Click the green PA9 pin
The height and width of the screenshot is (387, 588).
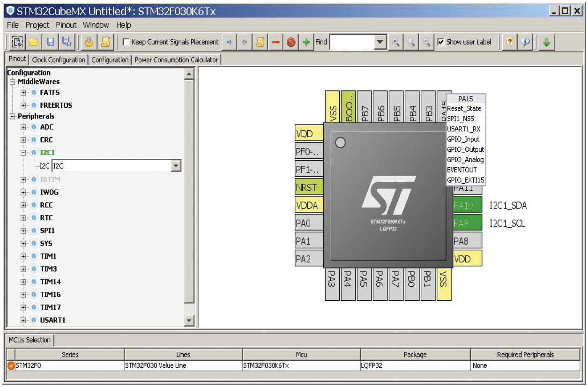click(x=468, y=223)
